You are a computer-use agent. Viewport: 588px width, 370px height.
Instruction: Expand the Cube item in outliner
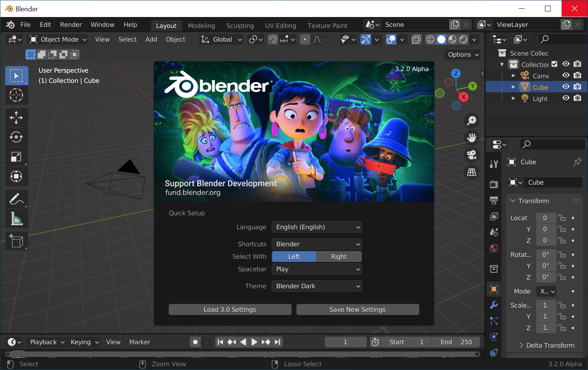pos(514,87)
